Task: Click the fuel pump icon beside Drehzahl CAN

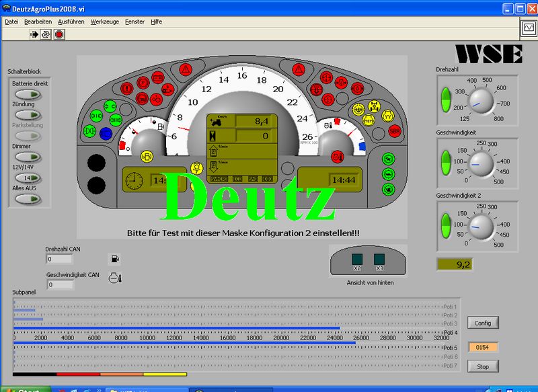Action: tap(114, 259)
